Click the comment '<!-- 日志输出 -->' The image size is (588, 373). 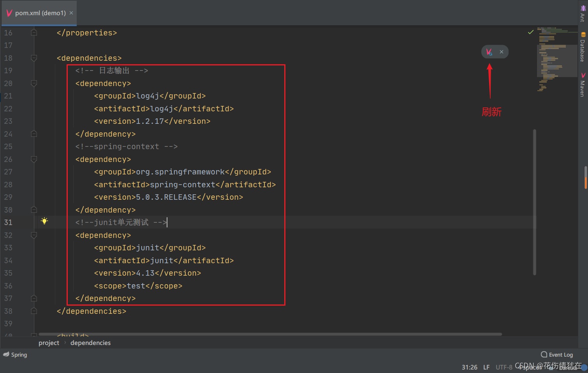[112, 70]
